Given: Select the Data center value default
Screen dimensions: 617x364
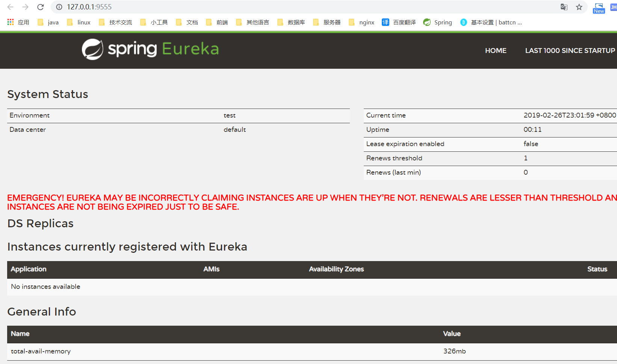Looking at the screenshot, I should click(234, 130).
